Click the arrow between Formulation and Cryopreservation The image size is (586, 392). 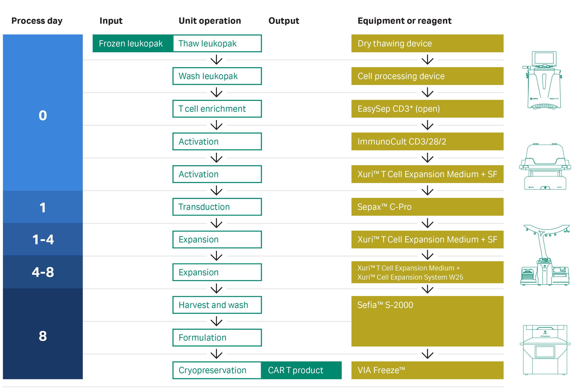click(x=216, y=354)
